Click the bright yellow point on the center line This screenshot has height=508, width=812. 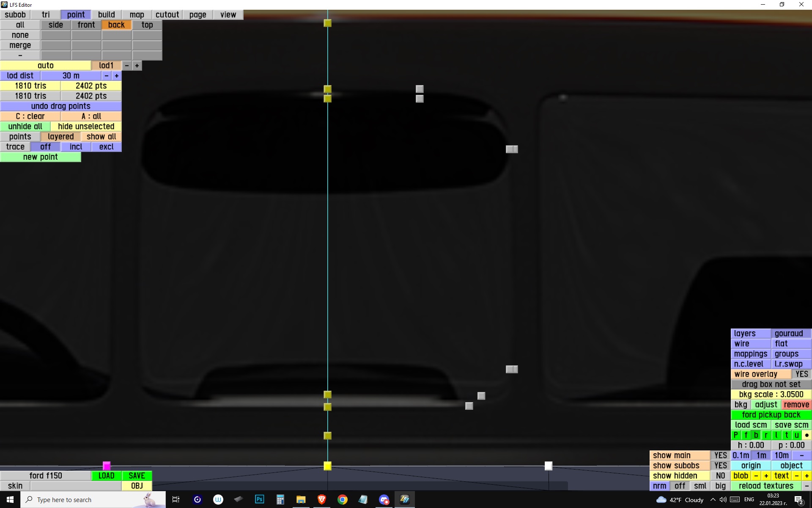pyautogui.click(x=327, y=466)
